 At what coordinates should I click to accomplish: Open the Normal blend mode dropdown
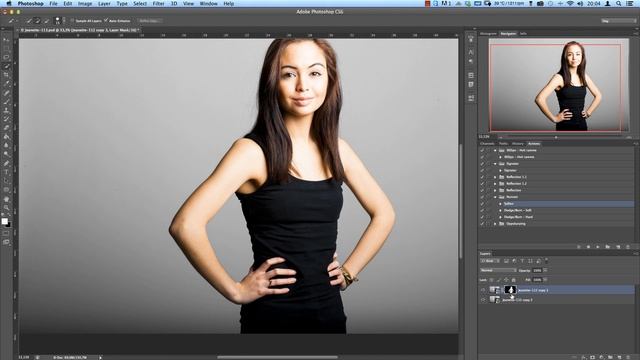[x=498, y=270]
